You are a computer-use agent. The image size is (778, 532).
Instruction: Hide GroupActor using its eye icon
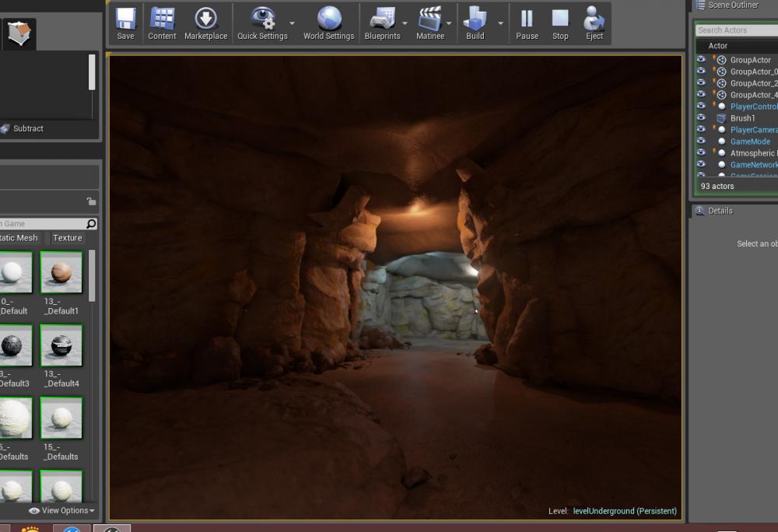[701, 60]
